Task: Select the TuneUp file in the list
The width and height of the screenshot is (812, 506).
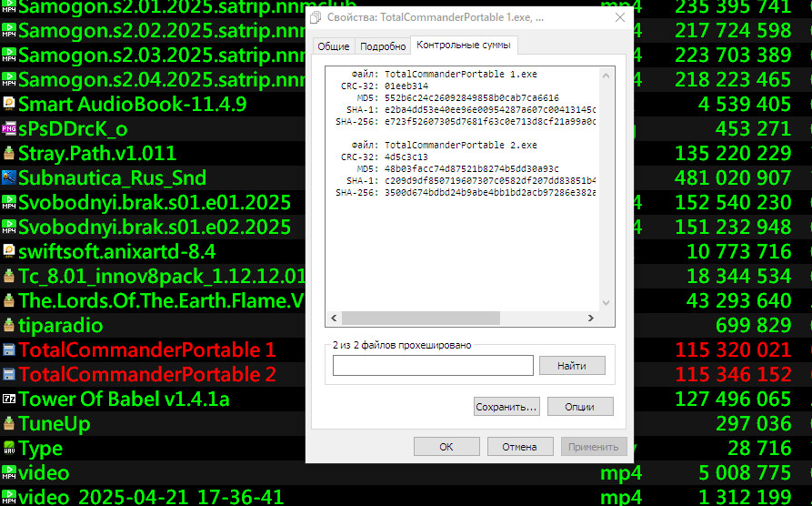Action: click(55, 423)
